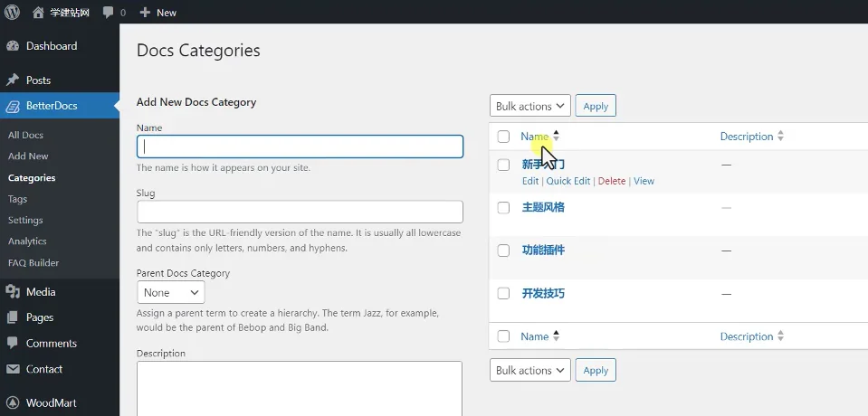The height and width of the screenshot is (416, 868).
Task: Tick the checkbox for 主题风格 category
Action: 503,207
